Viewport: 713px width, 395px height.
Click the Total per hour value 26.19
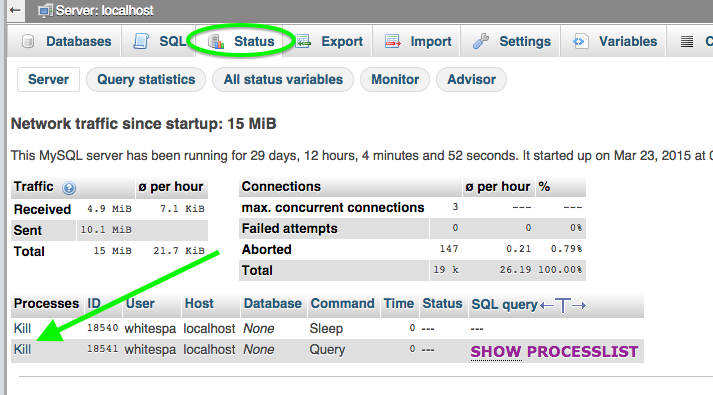(515, 270)
